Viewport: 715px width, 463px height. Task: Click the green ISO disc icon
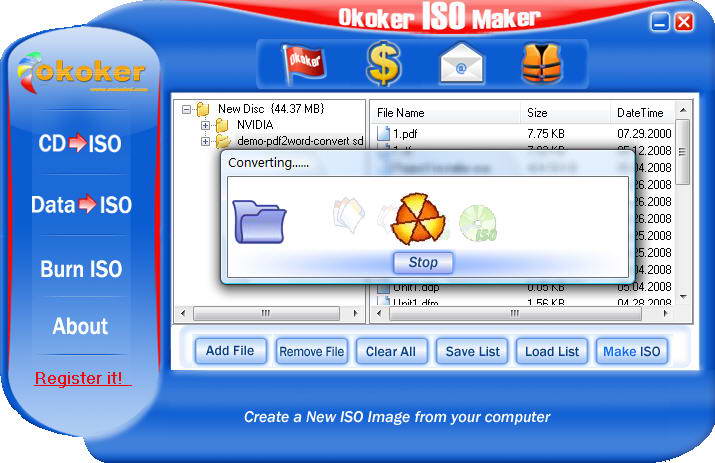(x=477, y=222)
